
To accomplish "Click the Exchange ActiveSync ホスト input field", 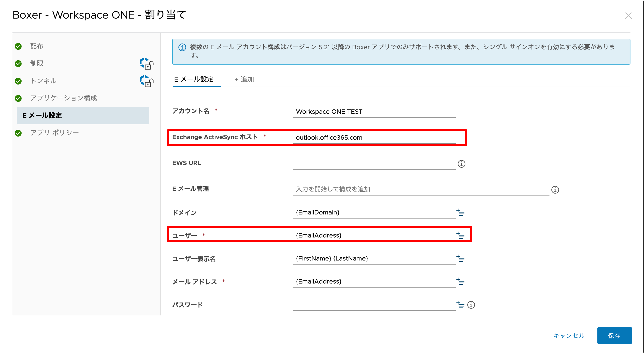I will pyautogui.click(x=374, y=138).
